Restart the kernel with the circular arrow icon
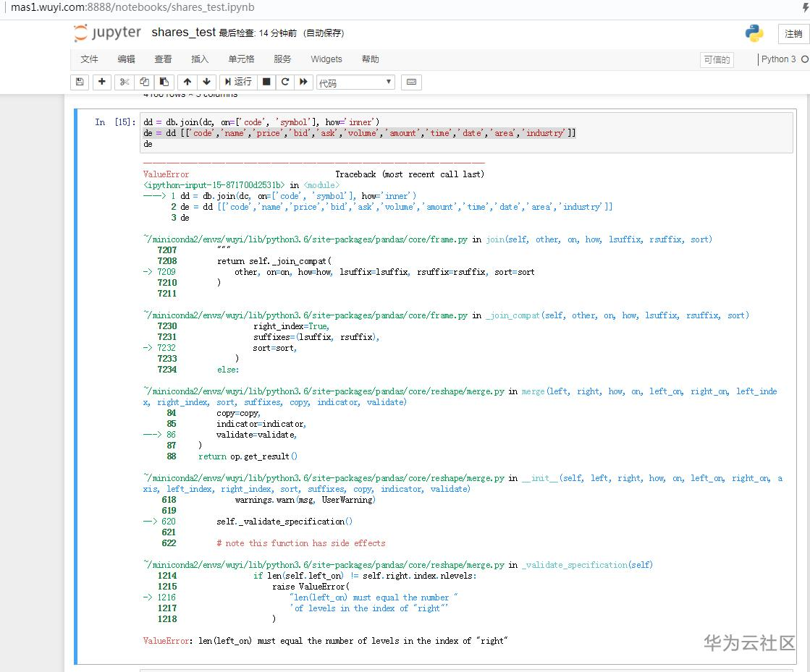810x672 pixels. (x=284, y=82)
